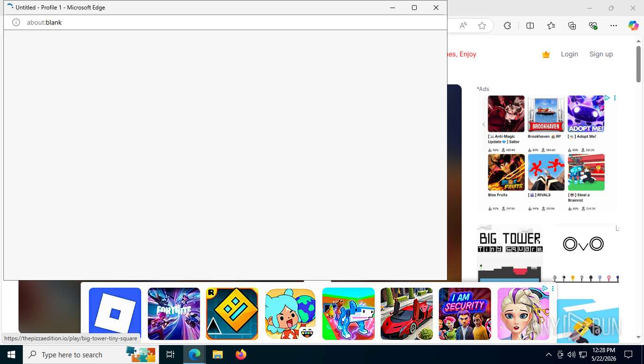644x364 pixels.
Task: Open AdChoices icon on Roblox ads
Action: (x=607, y=98)
